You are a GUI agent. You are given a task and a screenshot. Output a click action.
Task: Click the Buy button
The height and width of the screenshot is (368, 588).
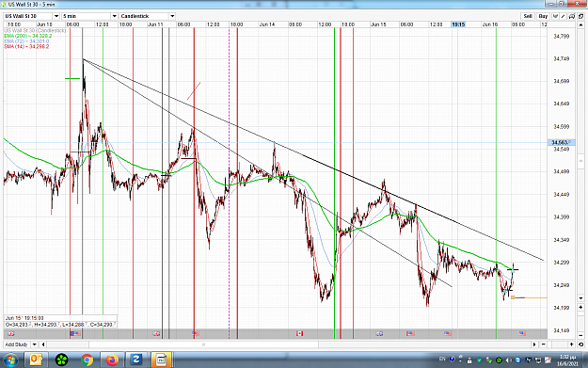(543, 16)
